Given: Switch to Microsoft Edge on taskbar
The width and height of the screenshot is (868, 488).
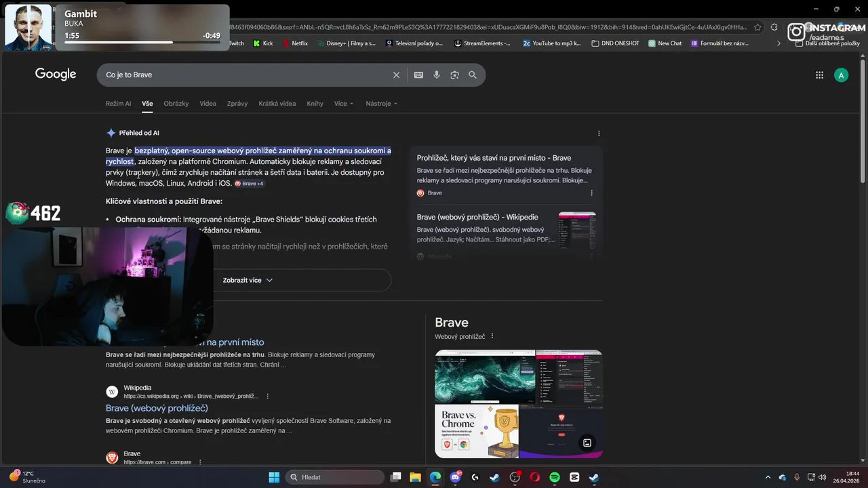Looking at the screenshot, I should point(435,477).
